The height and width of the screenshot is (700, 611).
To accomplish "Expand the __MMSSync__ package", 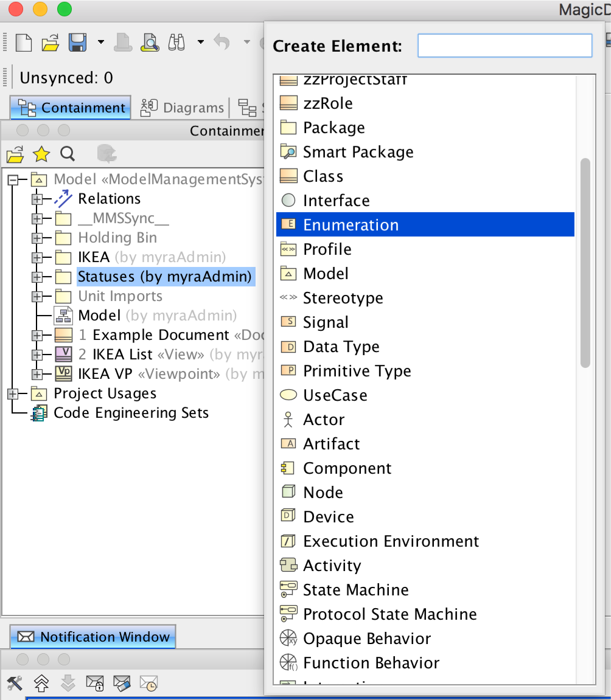I will click(x=37, y=219).
